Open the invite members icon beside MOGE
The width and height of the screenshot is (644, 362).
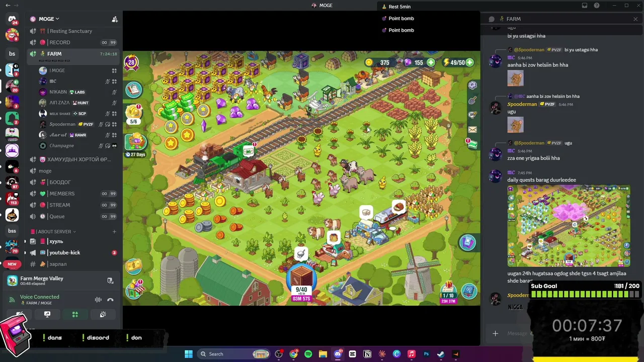pyautogui.click(x=115, y=19)
